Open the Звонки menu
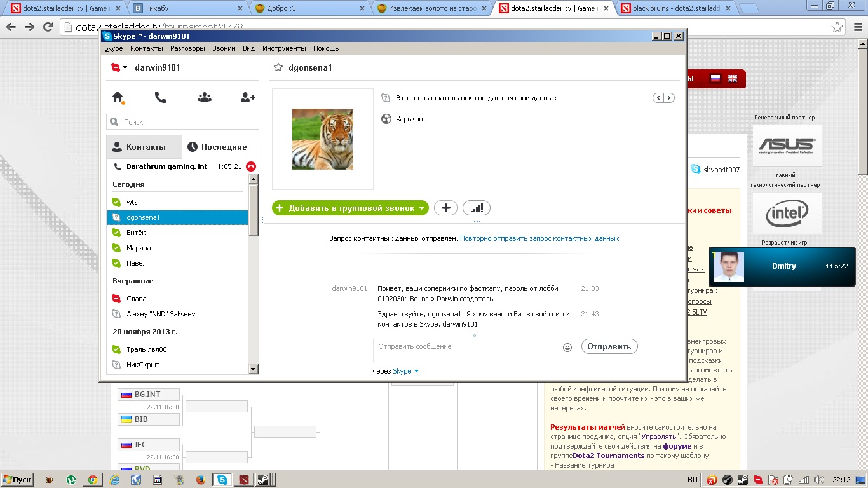This screenshot has width=868, height=488. pos(224,48)
